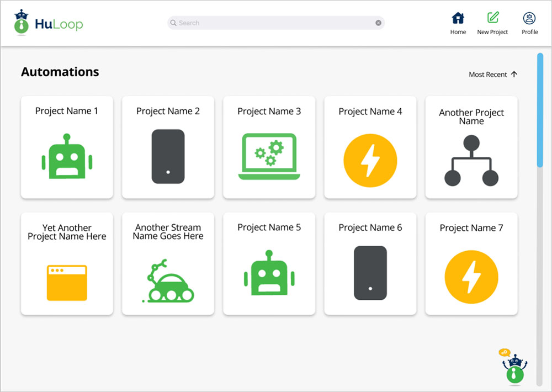Create a New Project using pencil icon
This screenshot has height=392, width=552.
[492, 18]
